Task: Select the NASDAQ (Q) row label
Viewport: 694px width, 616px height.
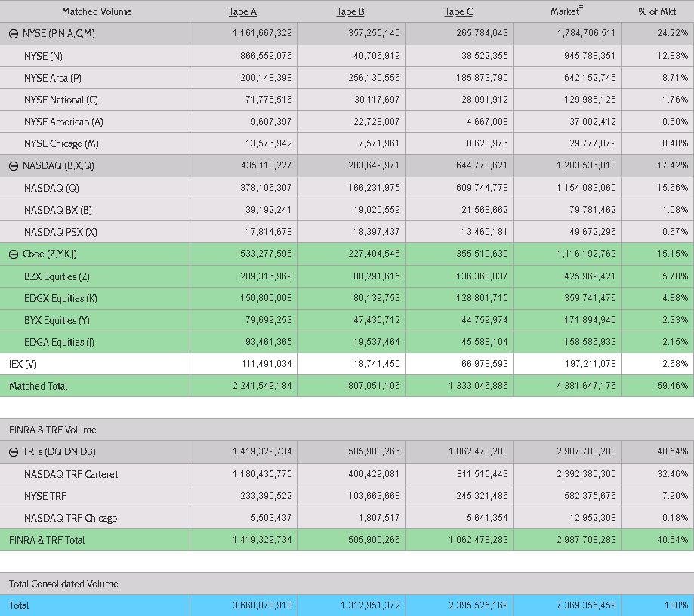Action: point(51,188)
